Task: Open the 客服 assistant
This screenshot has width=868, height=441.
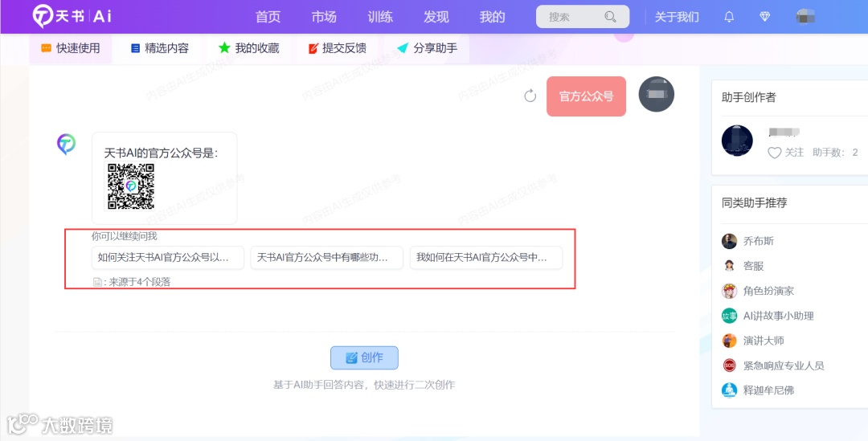Action: (x=753, y=266)
